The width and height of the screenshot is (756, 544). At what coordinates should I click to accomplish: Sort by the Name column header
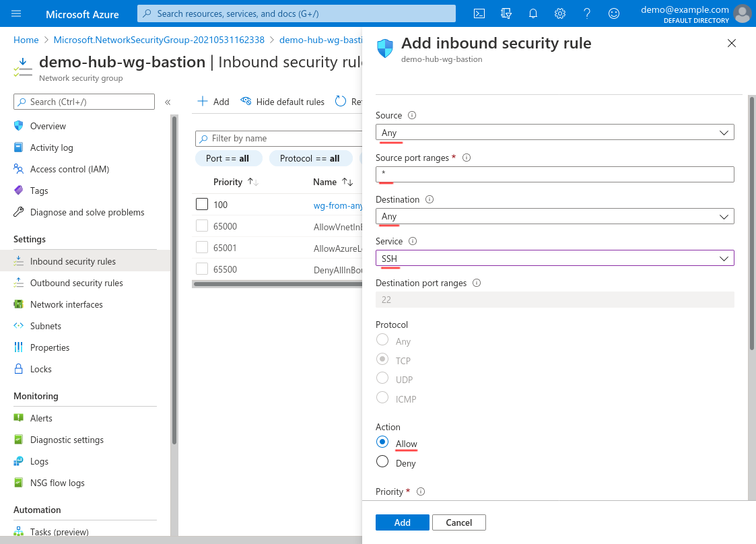(x=333, y=182)
